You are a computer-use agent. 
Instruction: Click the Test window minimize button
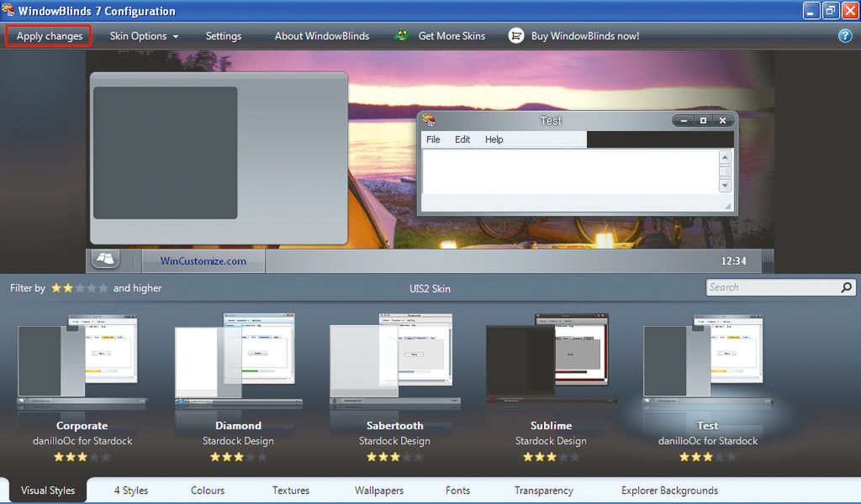point(683,121)
